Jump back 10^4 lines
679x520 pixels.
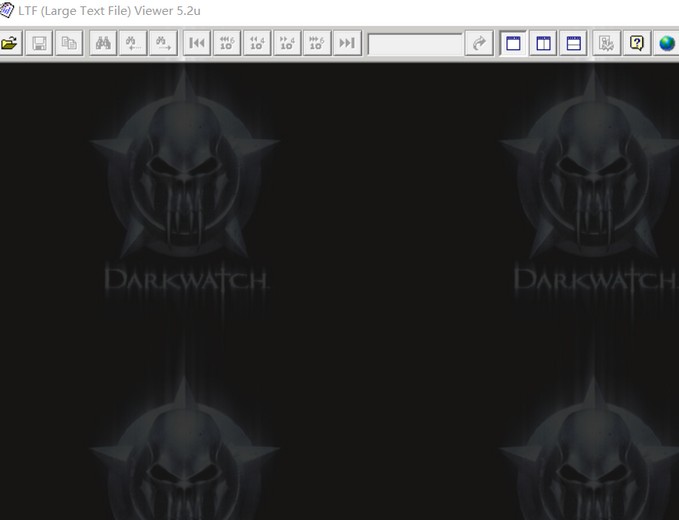pyautogui.click(x=257, y=43)
